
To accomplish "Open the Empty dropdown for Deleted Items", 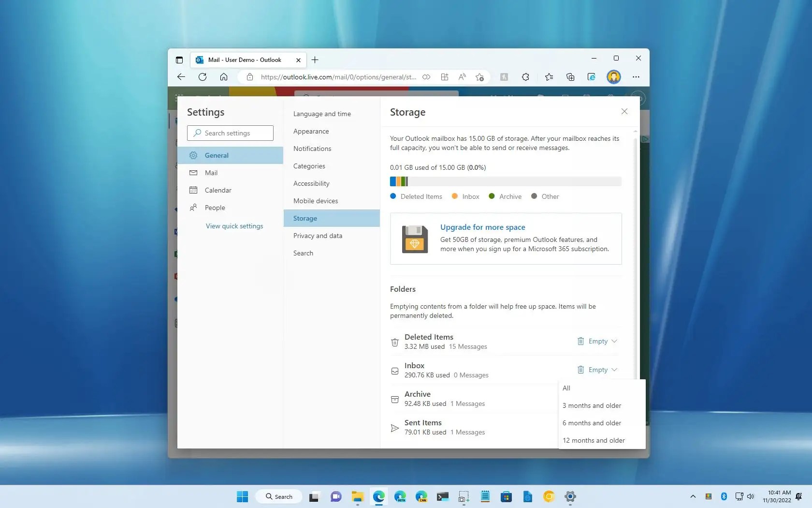I will coord(597,341).
